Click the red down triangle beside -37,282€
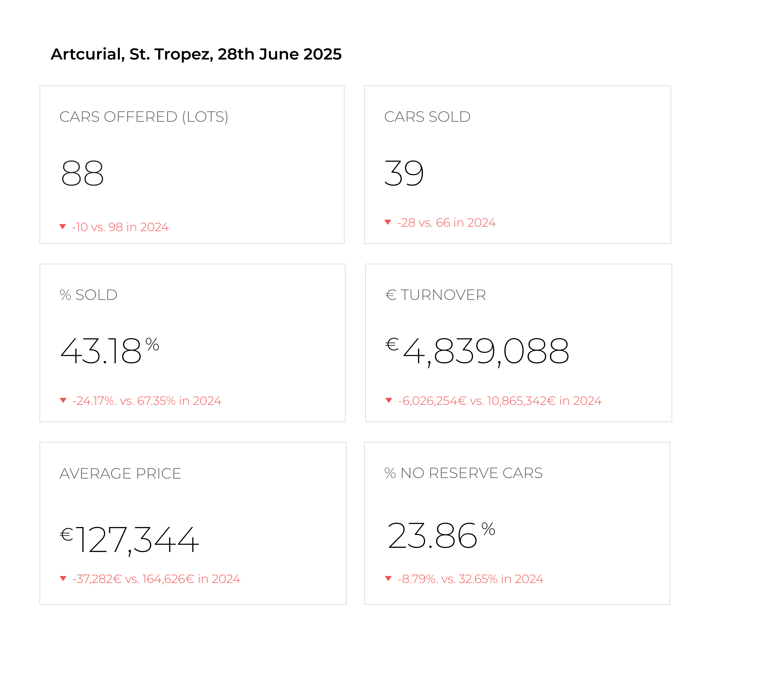The image size is (784, 674). pos(63,578)
